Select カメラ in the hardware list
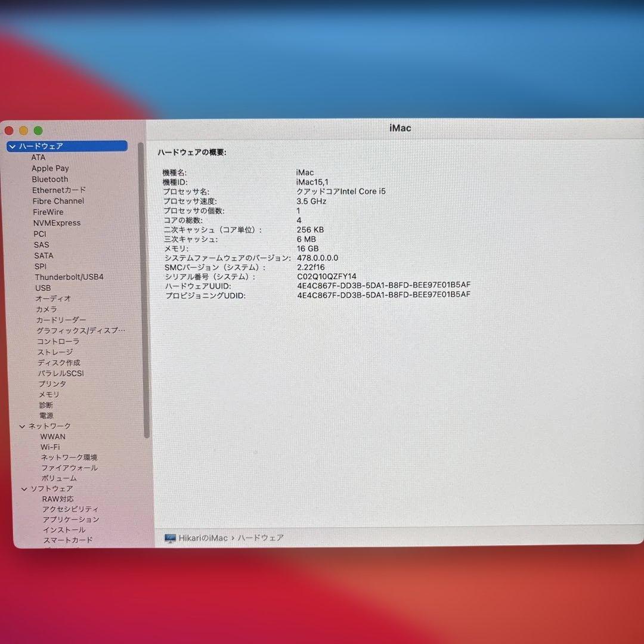644x644 pixels. click(x=47, y=309)
